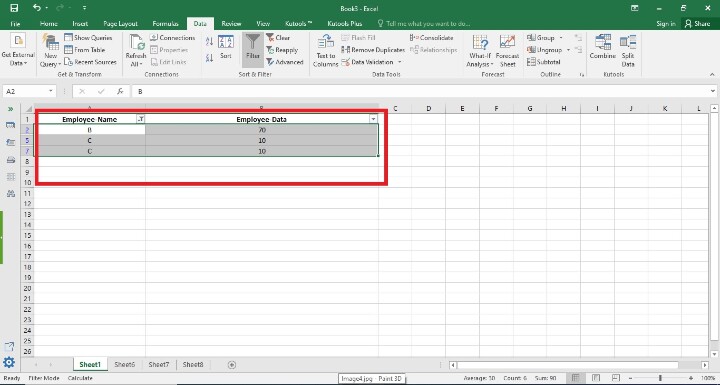The image size is (720, 385).
Task: Click the Undo arrow icon
Action: tap(37, 8)
